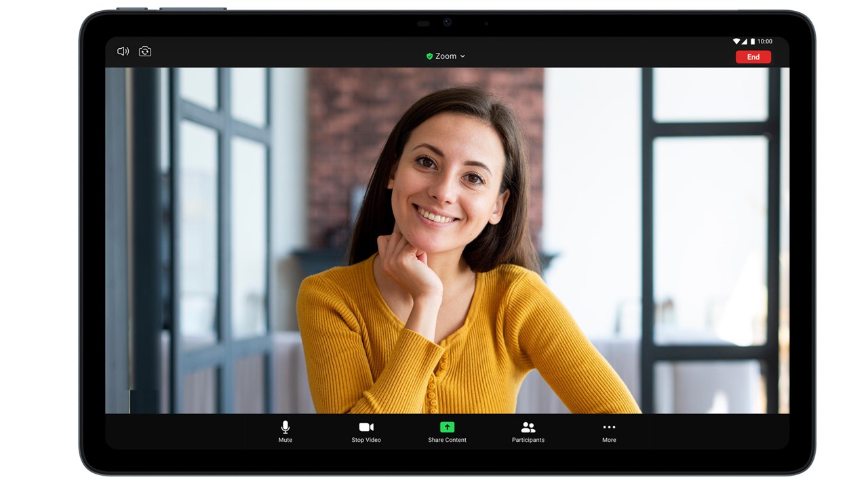Open the three-dot More options icon
868x488 pixels.
(x=609, y=427)
